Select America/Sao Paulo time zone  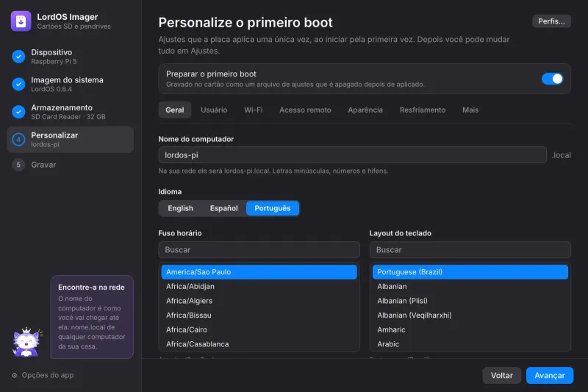259,272
